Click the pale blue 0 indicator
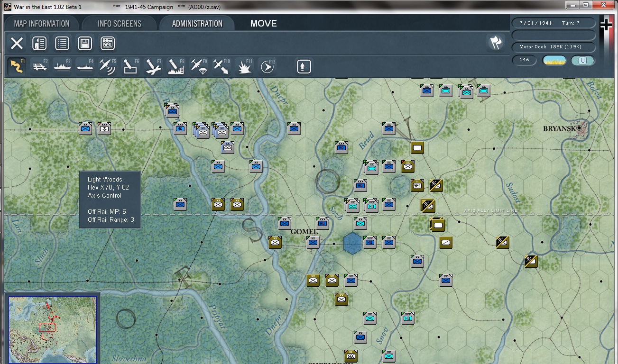Image resolution: width=618 pixels, height=364 pixels. coord(583,60)
